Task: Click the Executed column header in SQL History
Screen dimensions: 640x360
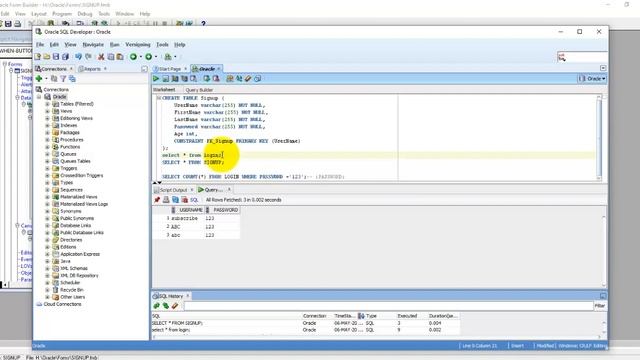Action: click(x=407, y=316)
